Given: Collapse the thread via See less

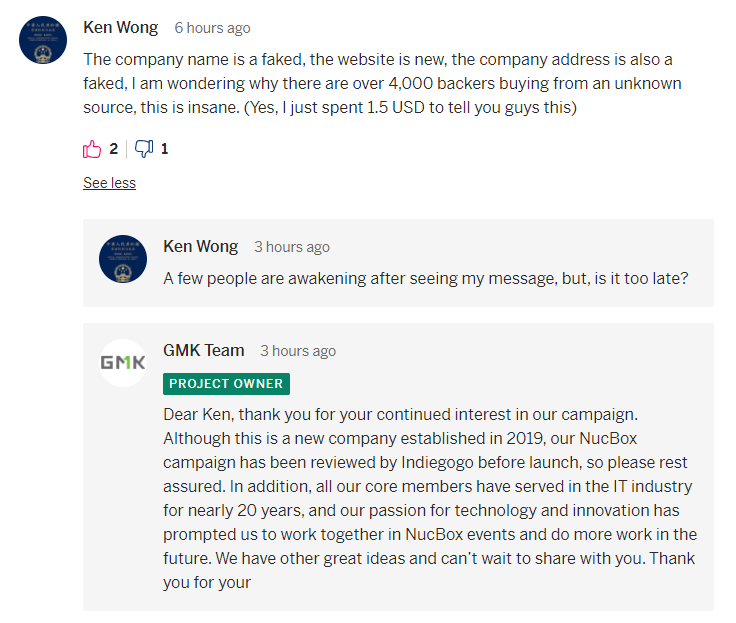Looking at the screenshot, I should point(109,183).
